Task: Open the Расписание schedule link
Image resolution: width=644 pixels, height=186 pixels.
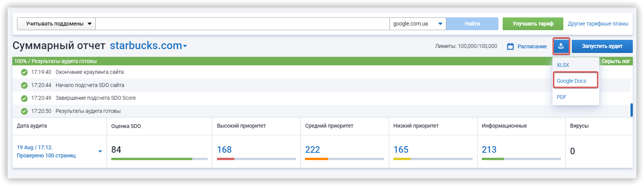Action: point(532,46)
